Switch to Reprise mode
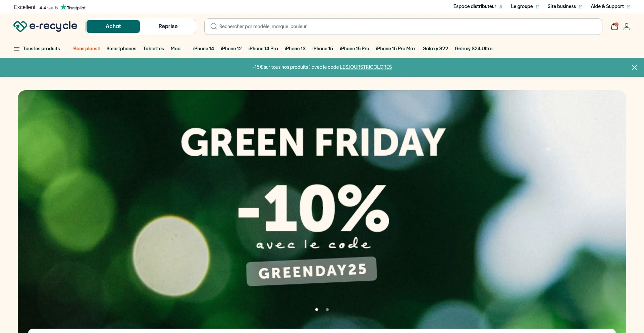The height and width of the screenshot is (333, 644). (x=168, y=26)
